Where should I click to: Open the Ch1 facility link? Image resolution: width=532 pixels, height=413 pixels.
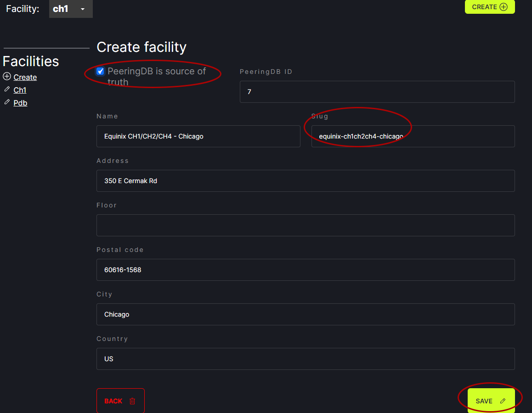pos(20,90)
